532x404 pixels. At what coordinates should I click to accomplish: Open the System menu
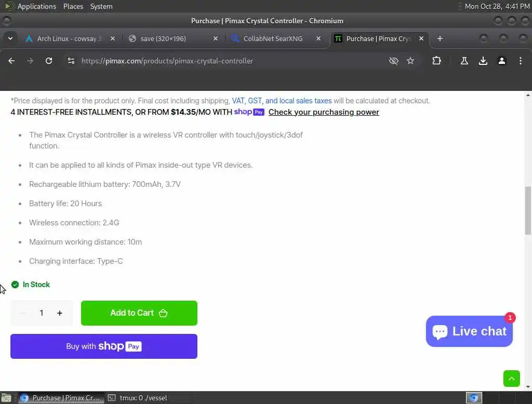pyautogui.click(x=101, y=6)
